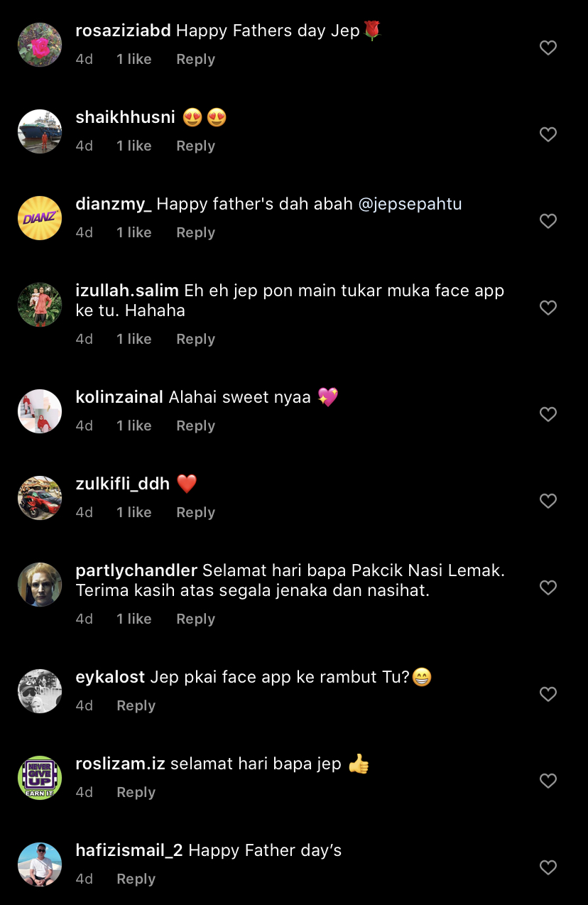Image resolution: width=588 pixels, height=905 pixels.
Task: View likes on kolinzainal's comment
Action: (134, 426)
